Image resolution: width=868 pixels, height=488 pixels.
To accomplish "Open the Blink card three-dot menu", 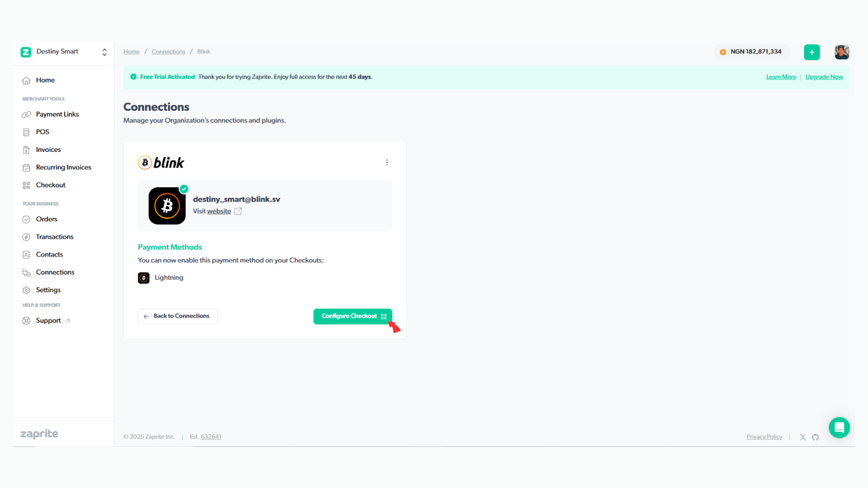I will click(387, 163).
